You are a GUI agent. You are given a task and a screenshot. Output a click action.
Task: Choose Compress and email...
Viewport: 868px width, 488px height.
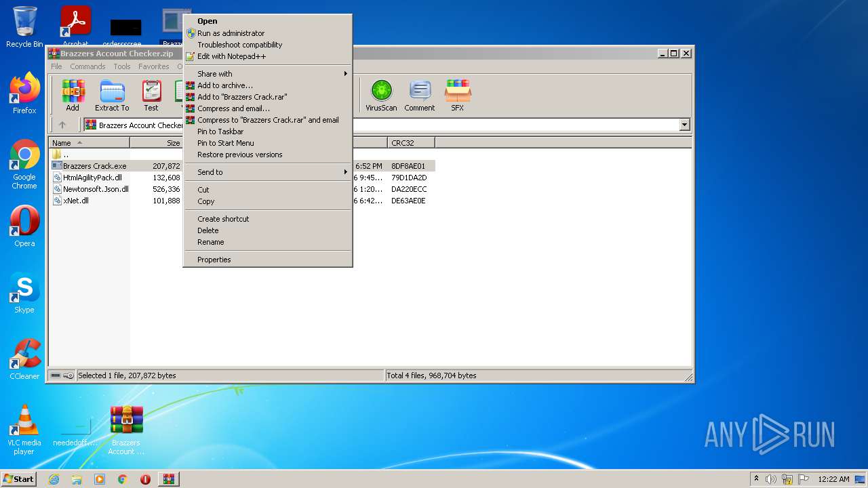pyautogui.click(x=268, y=108)
